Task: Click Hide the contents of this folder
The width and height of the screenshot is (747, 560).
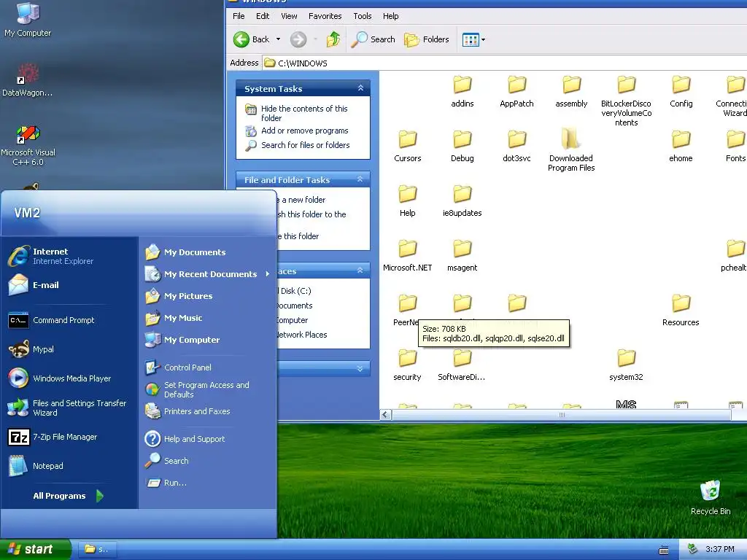Action: [x=304, y=113]
